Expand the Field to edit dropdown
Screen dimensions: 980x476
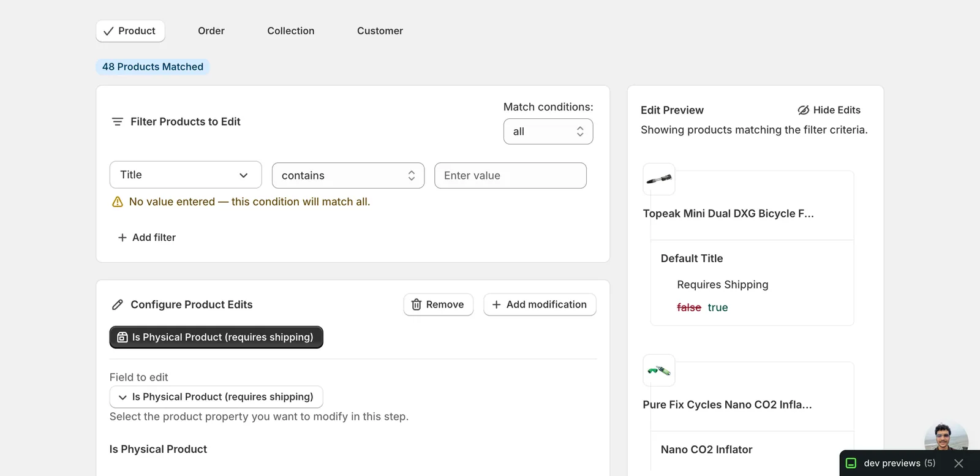216,397
